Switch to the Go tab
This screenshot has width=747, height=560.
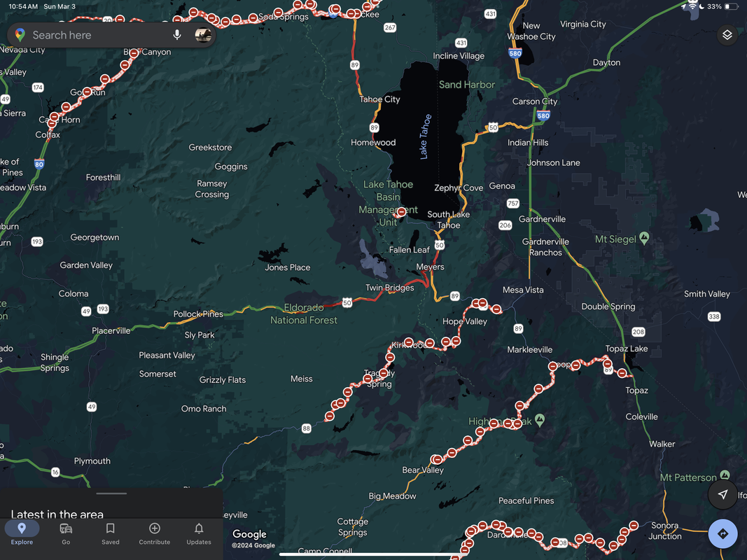(66, 533)
